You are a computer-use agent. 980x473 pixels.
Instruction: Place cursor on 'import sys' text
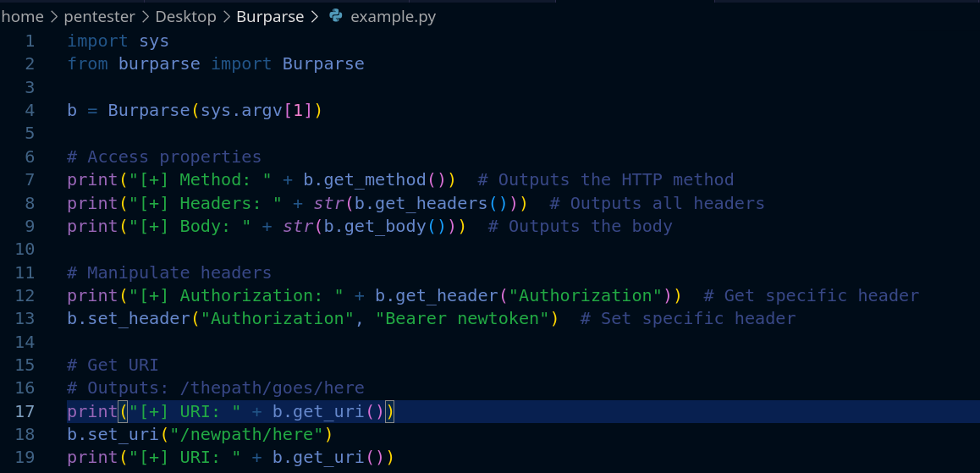[118, 41]
